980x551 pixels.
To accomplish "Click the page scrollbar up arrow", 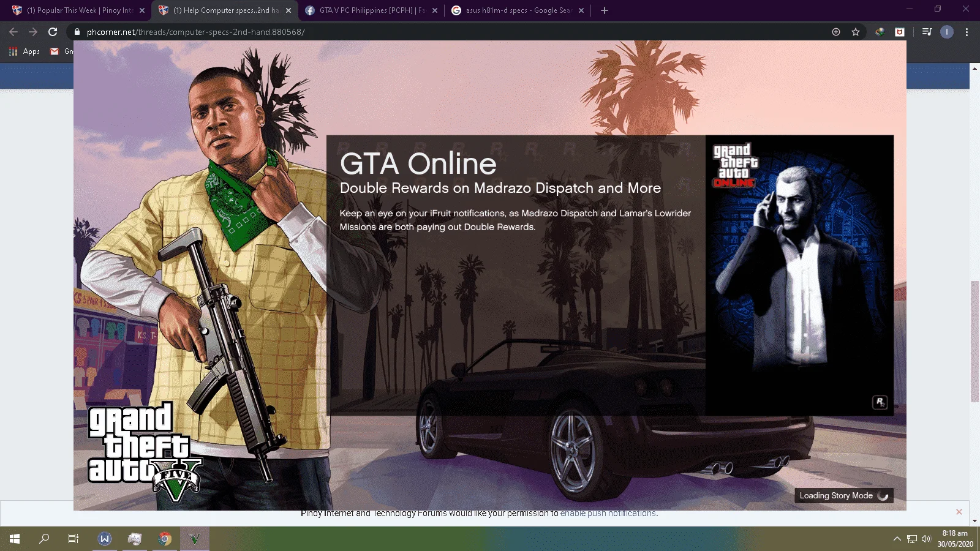I will 974,67.
